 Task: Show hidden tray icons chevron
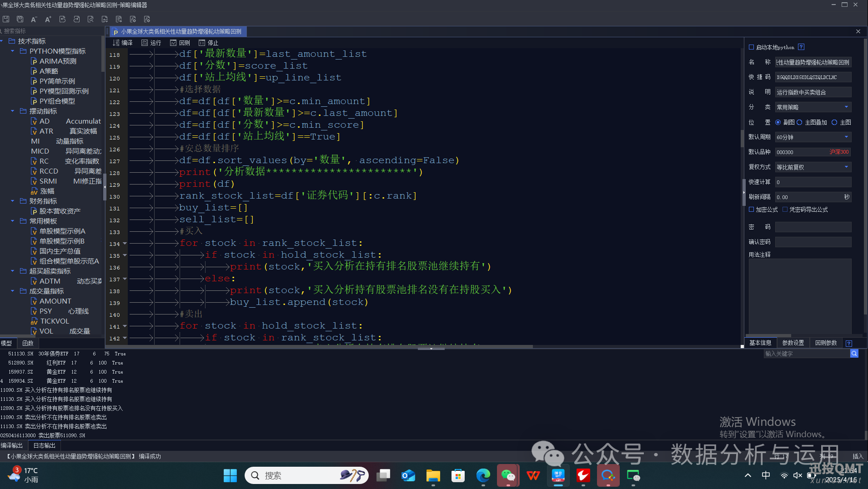[748, 475]
